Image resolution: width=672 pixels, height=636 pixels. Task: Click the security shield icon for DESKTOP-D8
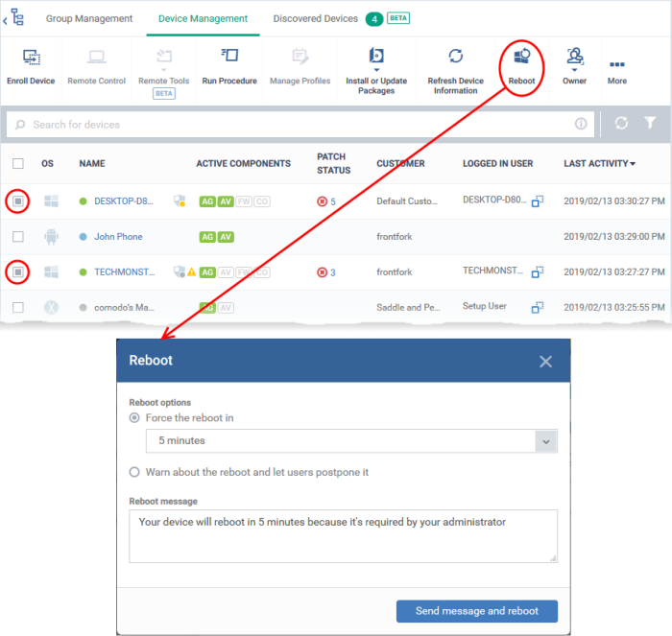(x=180, y=200)
